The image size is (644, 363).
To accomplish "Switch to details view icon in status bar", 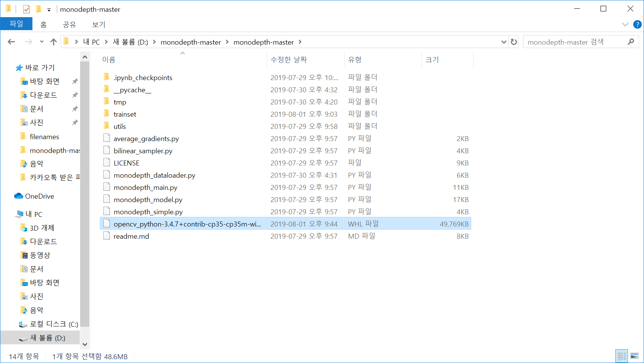I will (x=622, y=356).
